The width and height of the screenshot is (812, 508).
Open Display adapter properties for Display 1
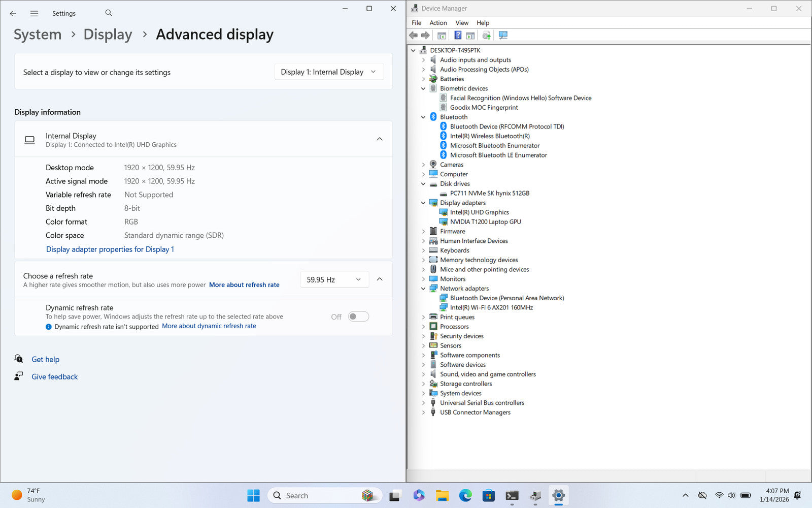coord(110,249)
